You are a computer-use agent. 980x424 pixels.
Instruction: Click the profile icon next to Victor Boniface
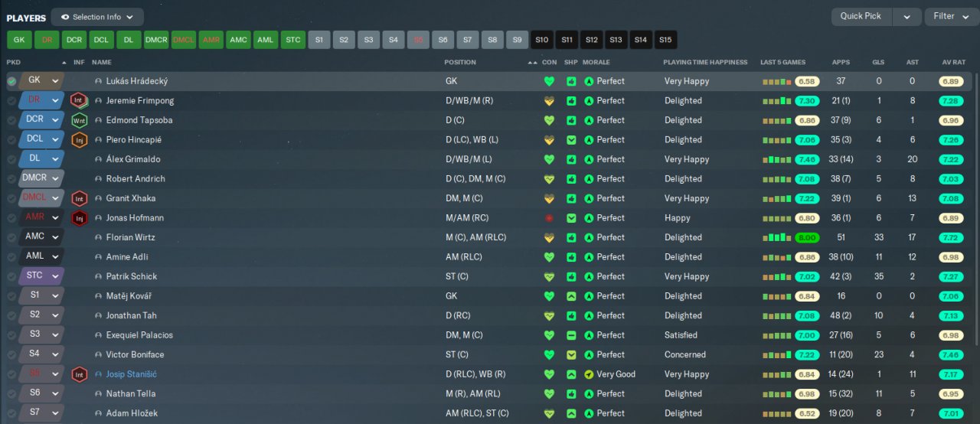point(98,355)
